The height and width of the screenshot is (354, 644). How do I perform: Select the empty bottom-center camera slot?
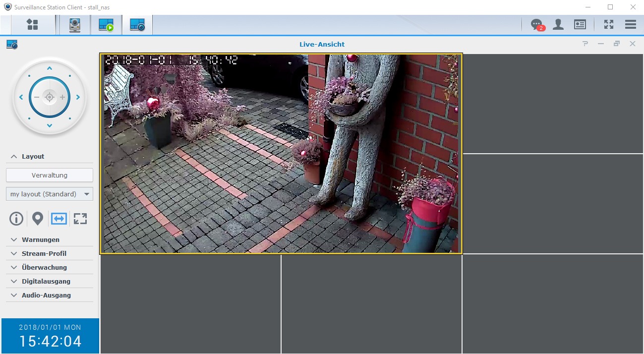tap(371, 304)
